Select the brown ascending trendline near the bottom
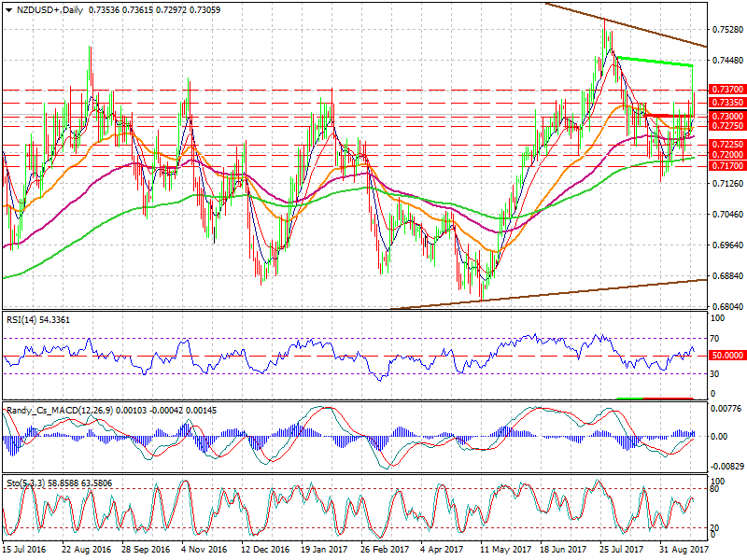Viewport: 747px width, 560px height. click(560, 292)
